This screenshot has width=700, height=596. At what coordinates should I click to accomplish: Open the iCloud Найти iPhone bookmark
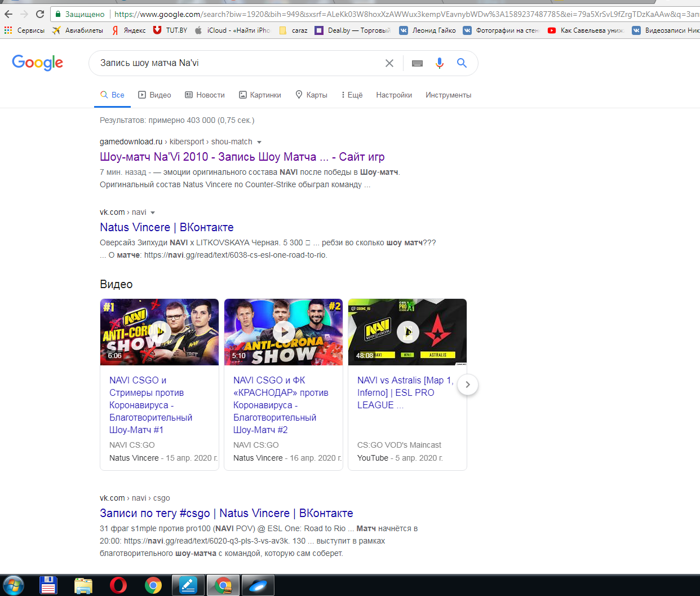[232, 30]
